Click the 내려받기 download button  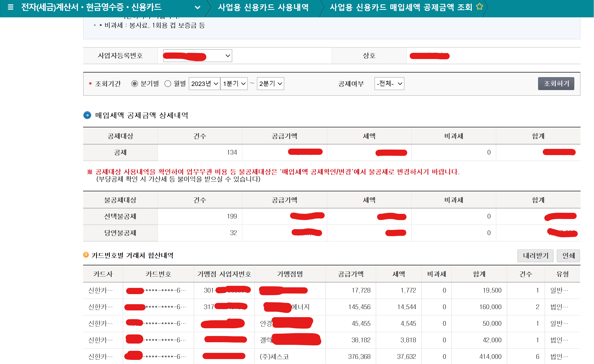pos(535,256)
